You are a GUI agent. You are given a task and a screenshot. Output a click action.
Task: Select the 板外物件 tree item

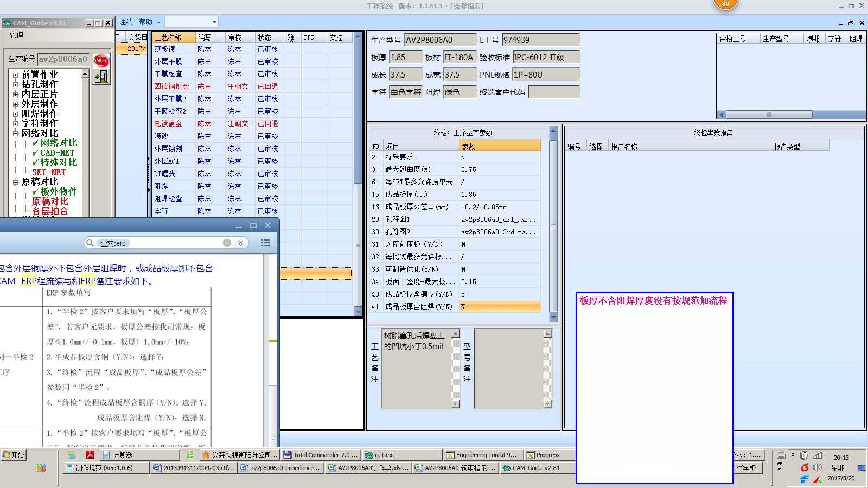point(59,192)
